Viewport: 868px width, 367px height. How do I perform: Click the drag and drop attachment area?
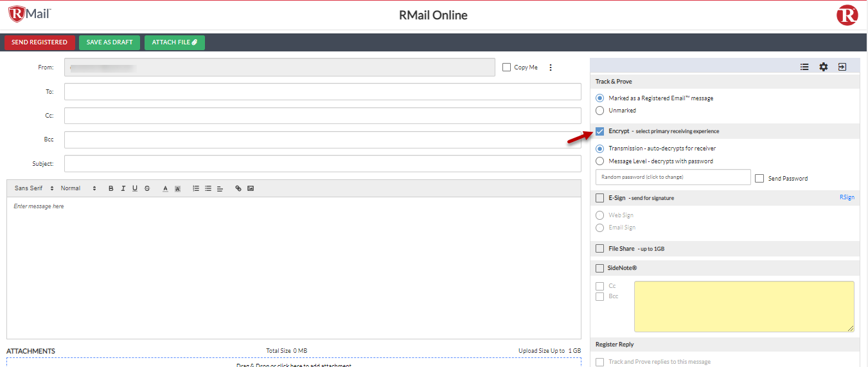pos(294,363)
